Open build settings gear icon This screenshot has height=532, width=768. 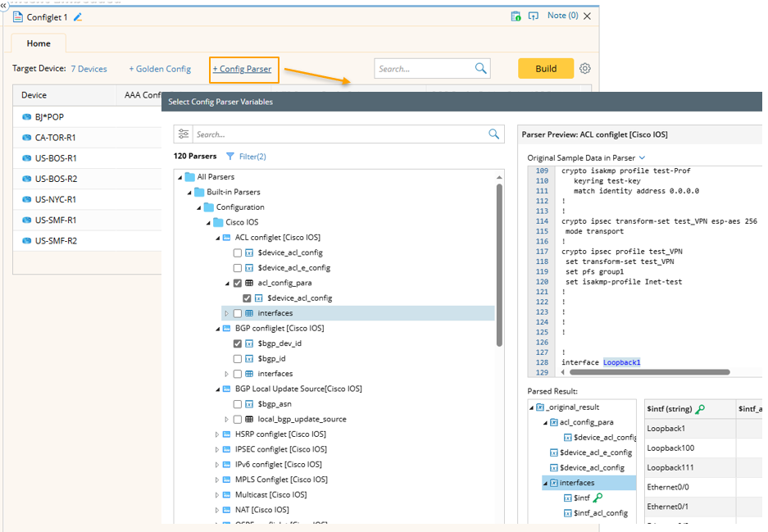tap(584, 69)
